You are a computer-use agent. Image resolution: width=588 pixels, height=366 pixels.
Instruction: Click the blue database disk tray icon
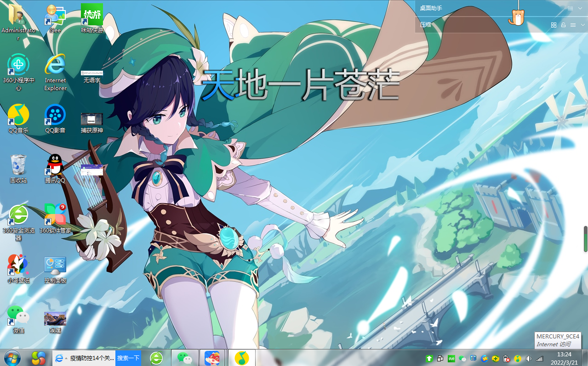click(x=474, y=358)
